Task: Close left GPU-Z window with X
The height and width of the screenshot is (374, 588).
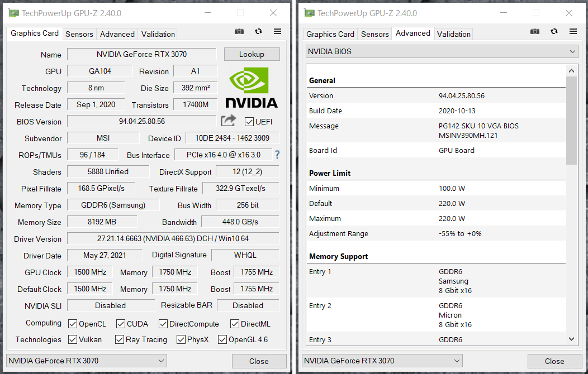Action: tap(273, 13)
